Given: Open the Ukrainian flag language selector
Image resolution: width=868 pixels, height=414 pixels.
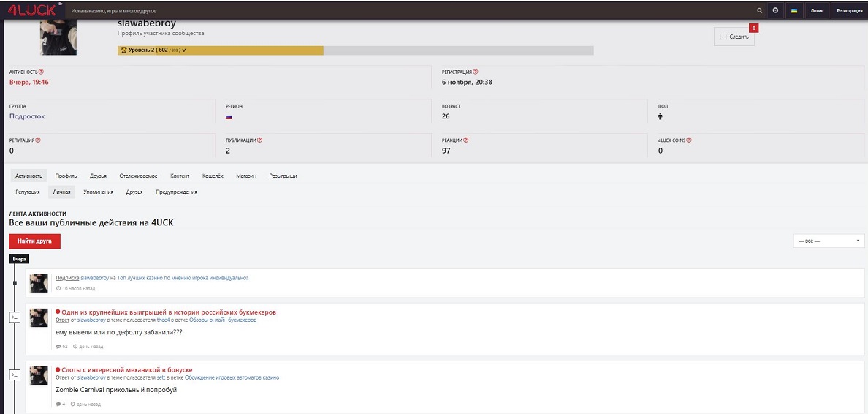Looking at the screenshot, I should point(794,11).
